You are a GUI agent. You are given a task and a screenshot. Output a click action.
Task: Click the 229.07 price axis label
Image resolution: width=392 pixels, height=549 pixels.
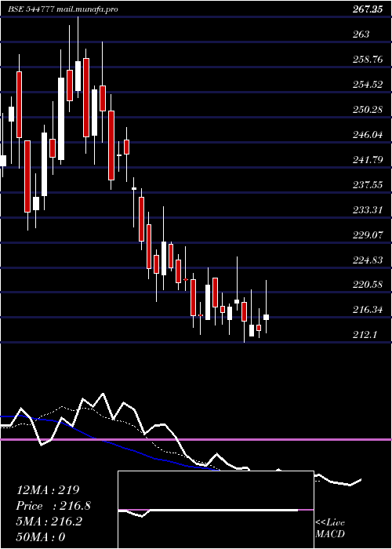point(368,235)
